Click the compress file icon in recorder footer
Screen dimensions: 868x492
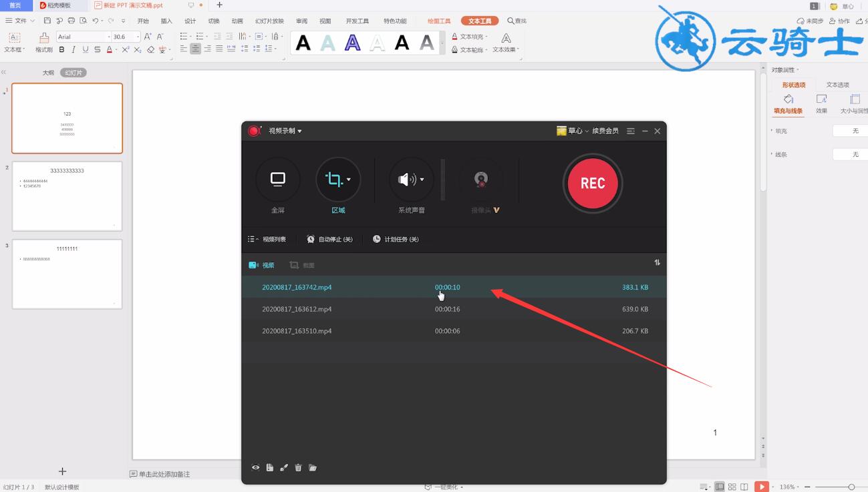point(269,468)
